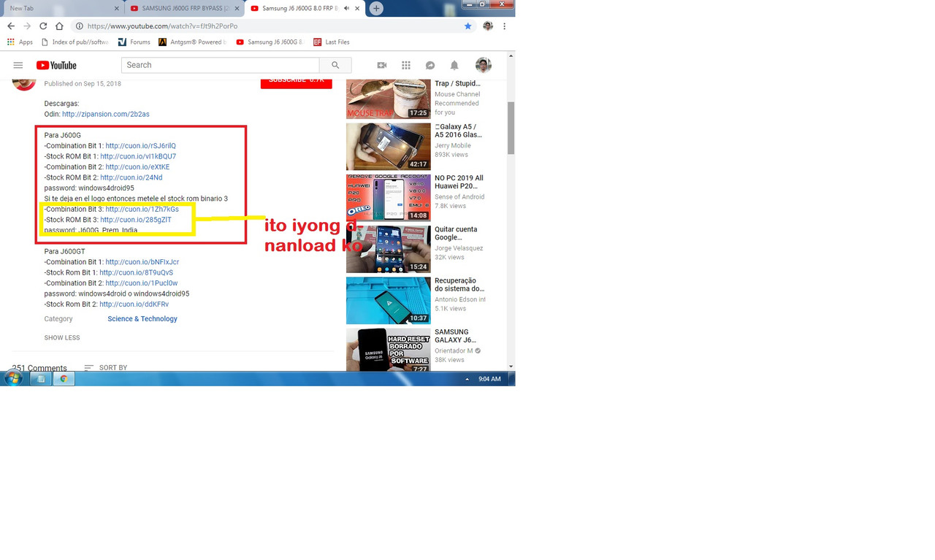This screenshot has width=935, height=560.
Task: Open the Samsung J6 J600G bookmark
Action: [270, 42]
